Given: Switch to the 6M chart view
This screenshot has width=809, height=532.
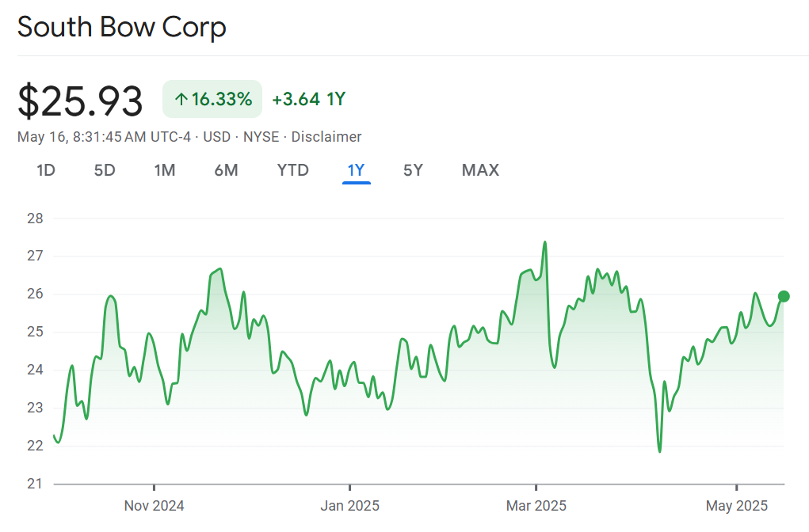Looking at the screenshot, I should click(226, 170).
